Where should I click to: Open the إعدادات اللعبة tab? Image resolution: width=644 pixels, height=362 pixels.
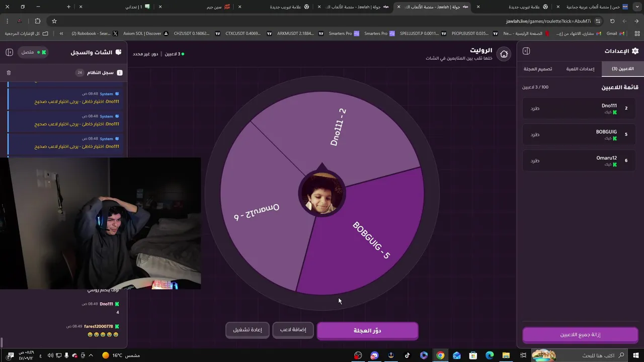[580, 69]
